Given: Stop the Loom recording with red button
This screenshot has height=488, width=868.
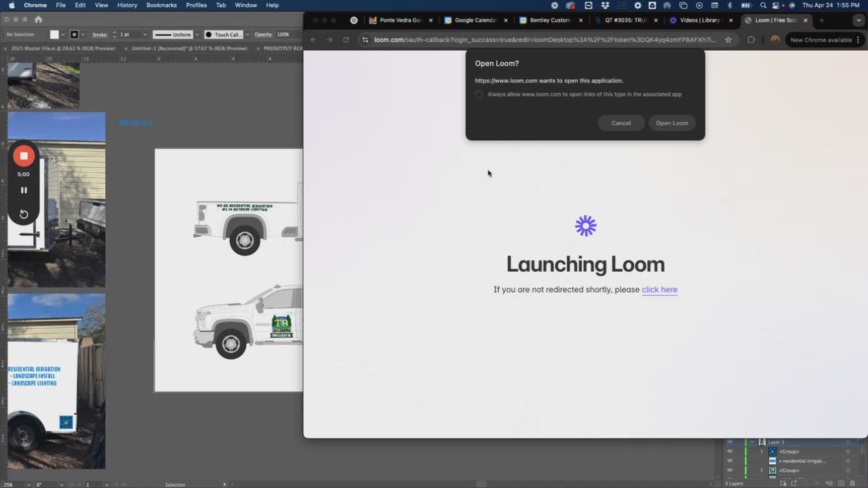Looking at the screenshot, I should (x=24, y=156).
